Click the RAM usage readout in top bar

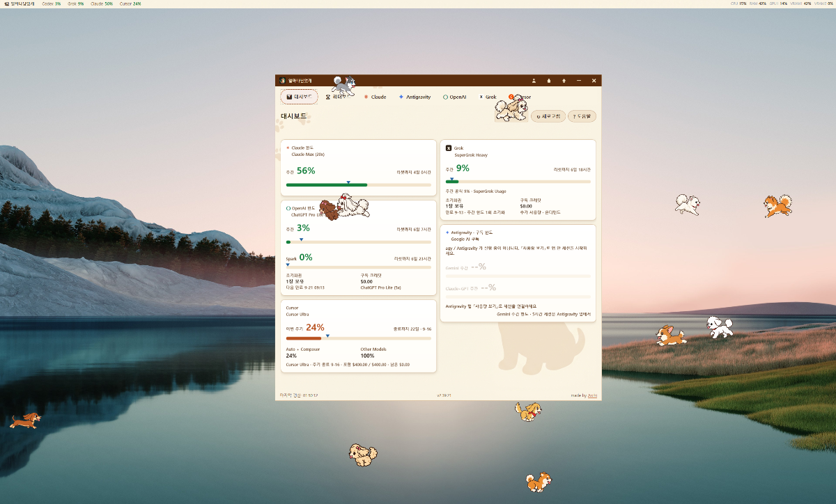[x=758, y=3]
